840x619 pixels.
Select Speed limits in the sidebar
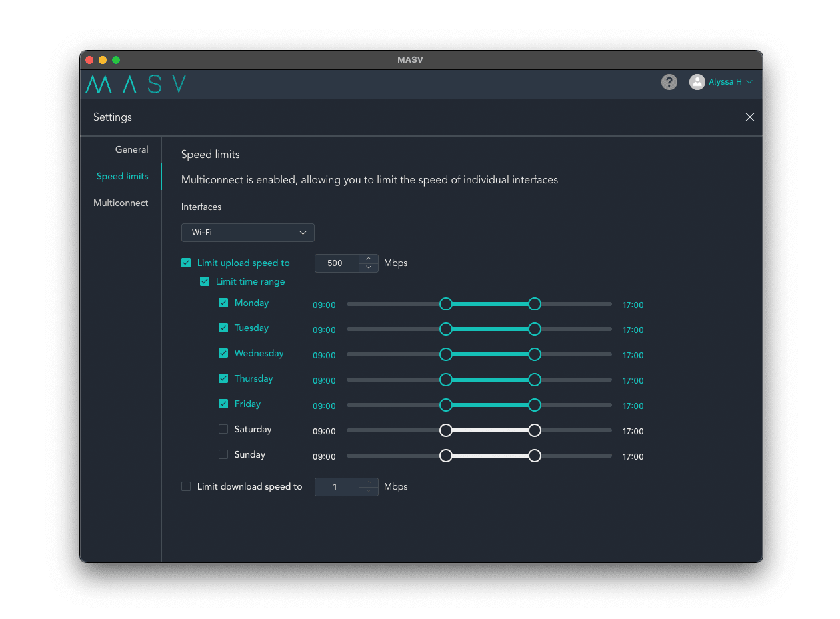pos(123,176)
